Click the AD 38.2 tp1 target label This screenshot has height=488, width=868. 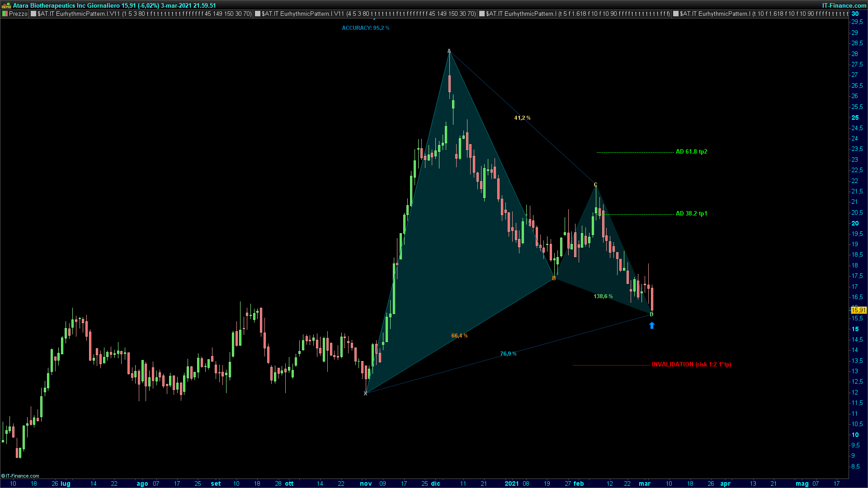pos(691,214)
